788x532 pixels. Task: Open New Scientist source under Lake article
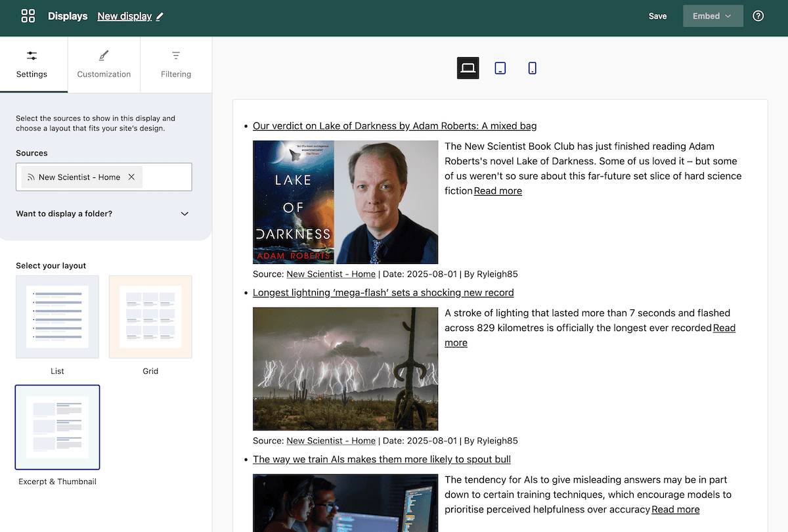[x=331, y=274]
